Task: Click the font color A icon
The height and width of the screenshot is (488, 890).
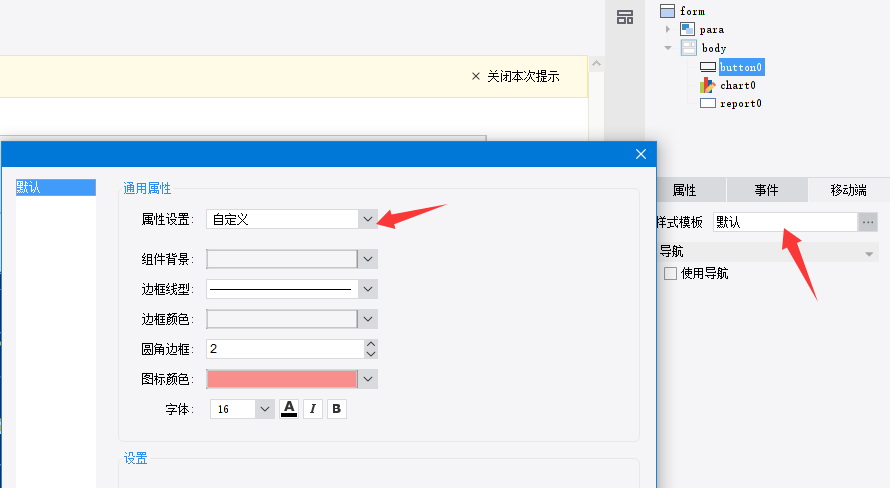Action: coord(289,409)
